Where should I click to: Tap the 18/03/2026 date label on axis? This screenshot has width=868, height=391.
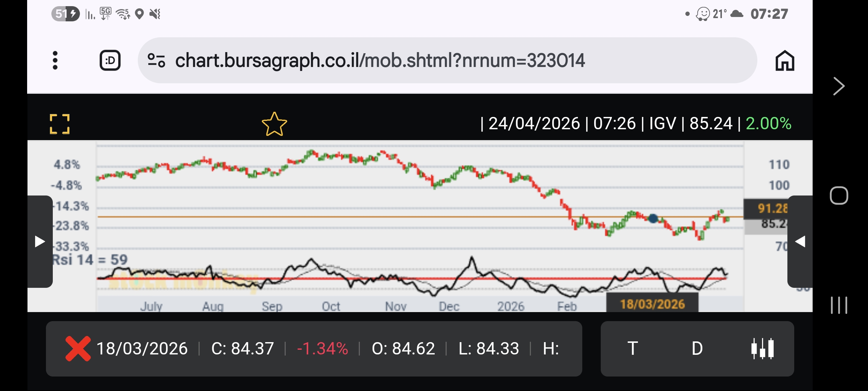pyautogui.click(x=652, y=304)
